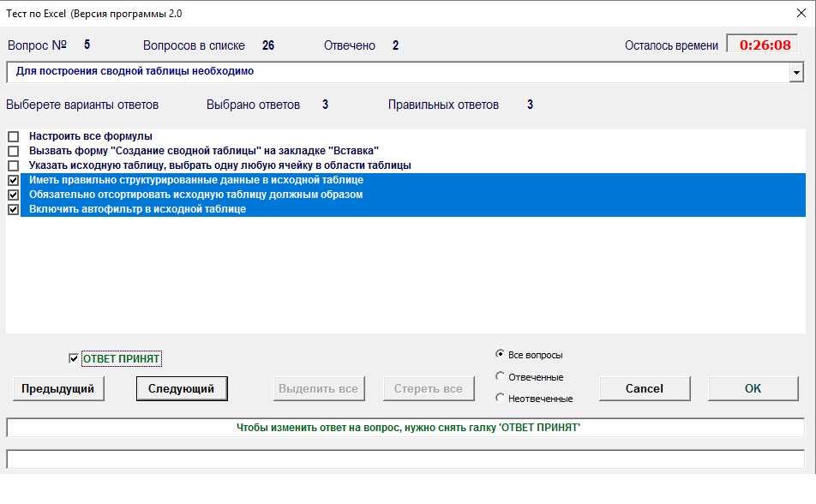Uncheck the 'Обязательно отсортировать исходную таблицу' checkbox
Image resolution: width=816 pixels, height=504 pixels.
click(14, 195)
